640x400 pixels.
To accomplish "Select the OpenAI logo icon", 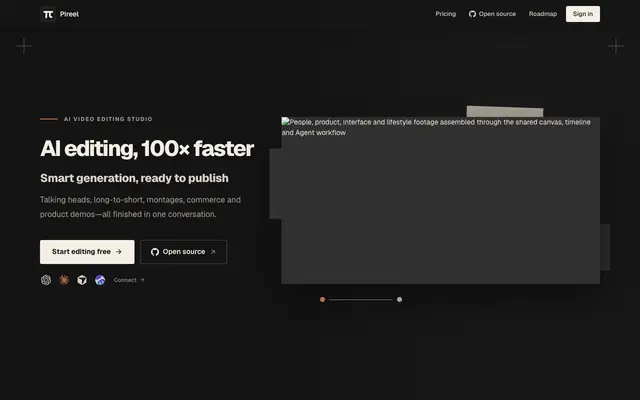I will (x=46, y=280).
